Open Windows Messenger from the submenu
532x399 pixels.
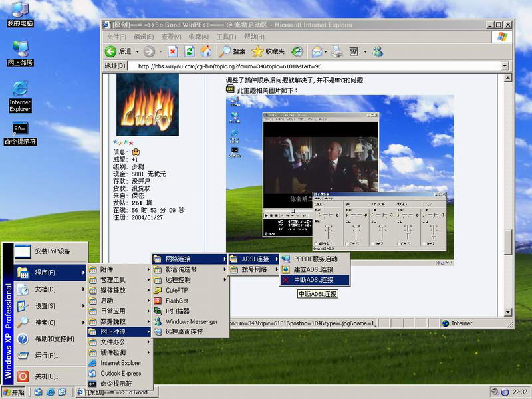pyautogui.click(x=191, y=321)
